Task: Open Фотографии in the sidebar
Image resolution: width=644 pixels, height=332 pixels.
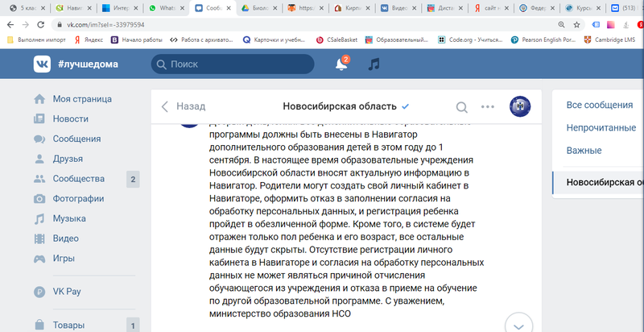Action: (79, 198)
